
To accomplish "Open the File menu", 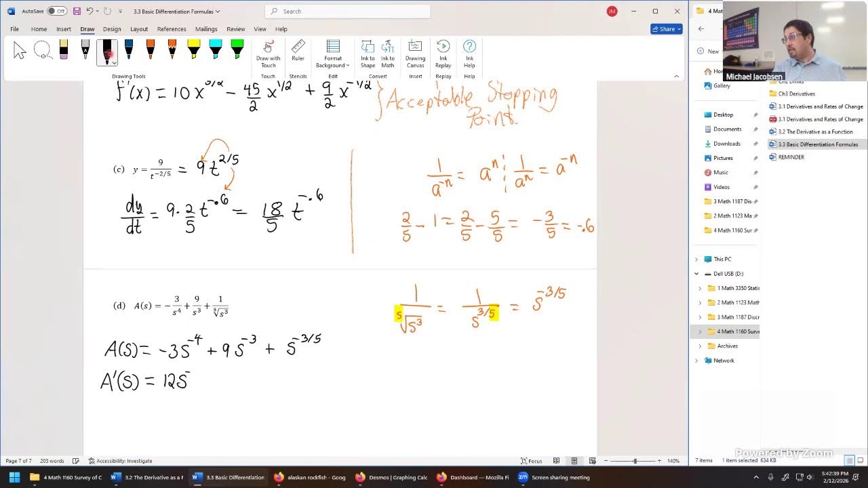I will click(14, 29).
